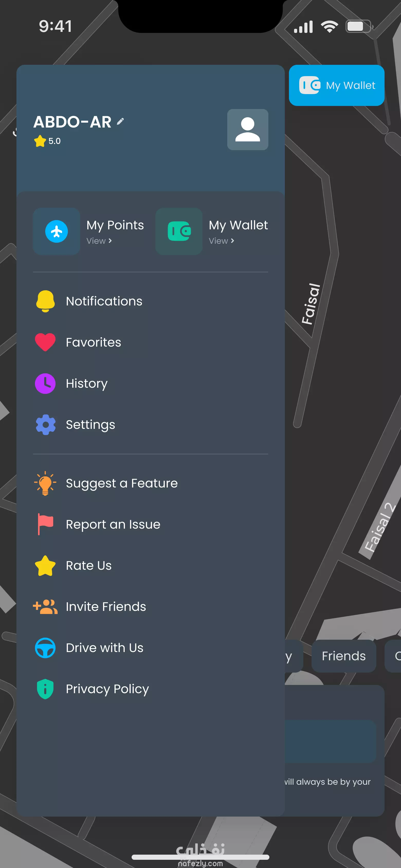The width and height of the screenshot is (401, 868).
Task: Click the Faisal street label on the map
Action: (311, 304)
